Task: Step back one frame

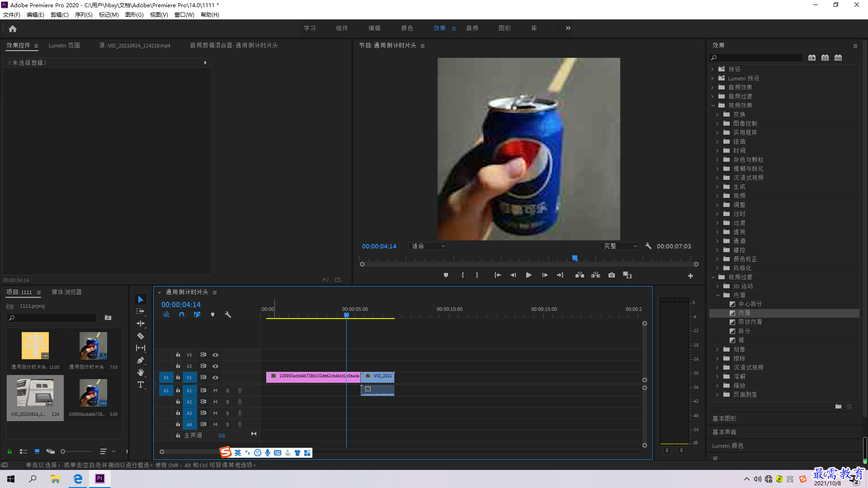Action: click(x=513, y=275)
